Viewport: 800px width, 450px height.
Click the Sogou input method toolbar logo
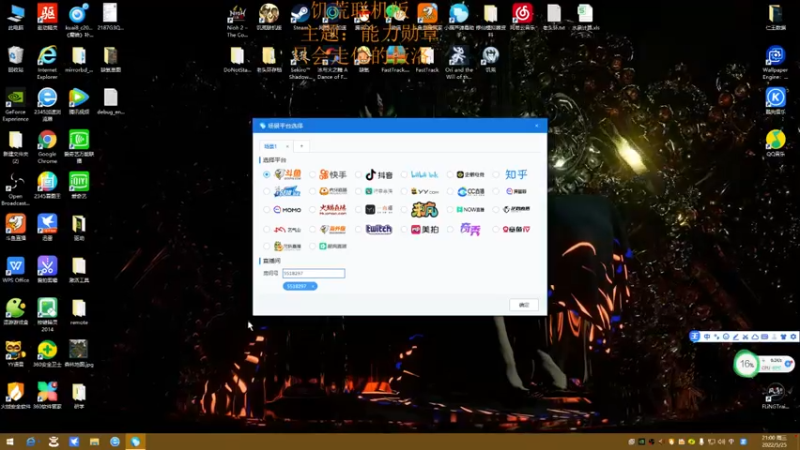point(694,336)
